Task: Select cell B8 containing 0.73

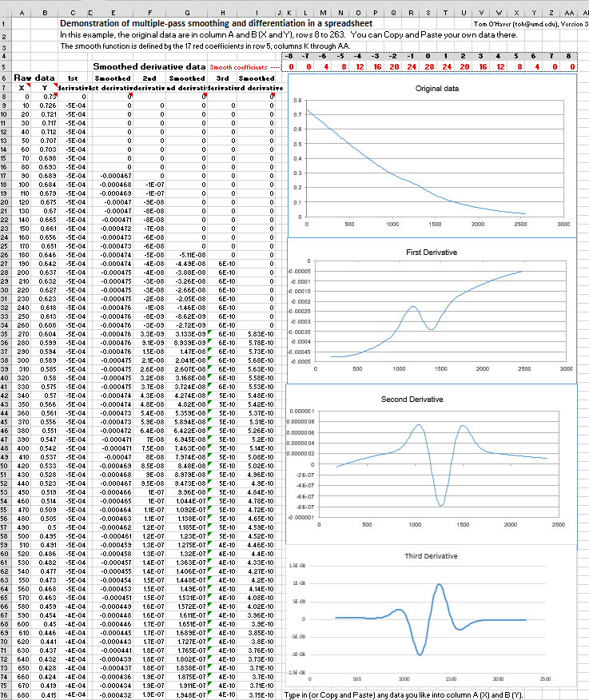Action: pos(48,97)
